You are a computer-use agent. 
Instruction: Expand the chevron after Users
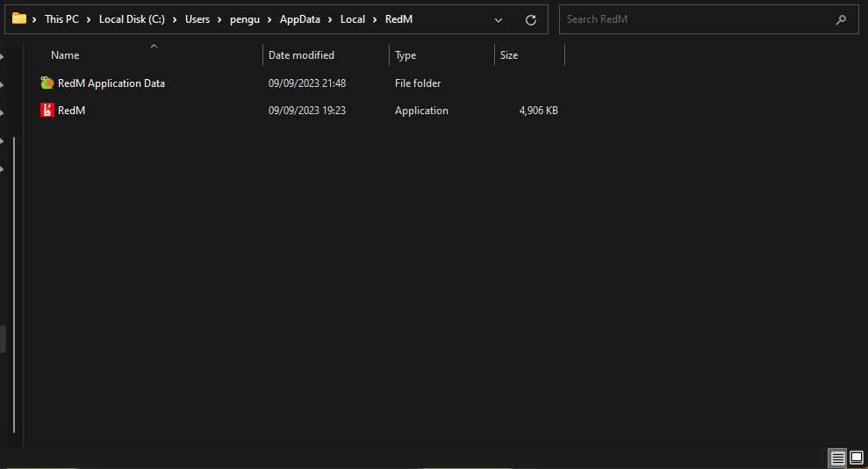pyautogui.click(x=219, y=20)
